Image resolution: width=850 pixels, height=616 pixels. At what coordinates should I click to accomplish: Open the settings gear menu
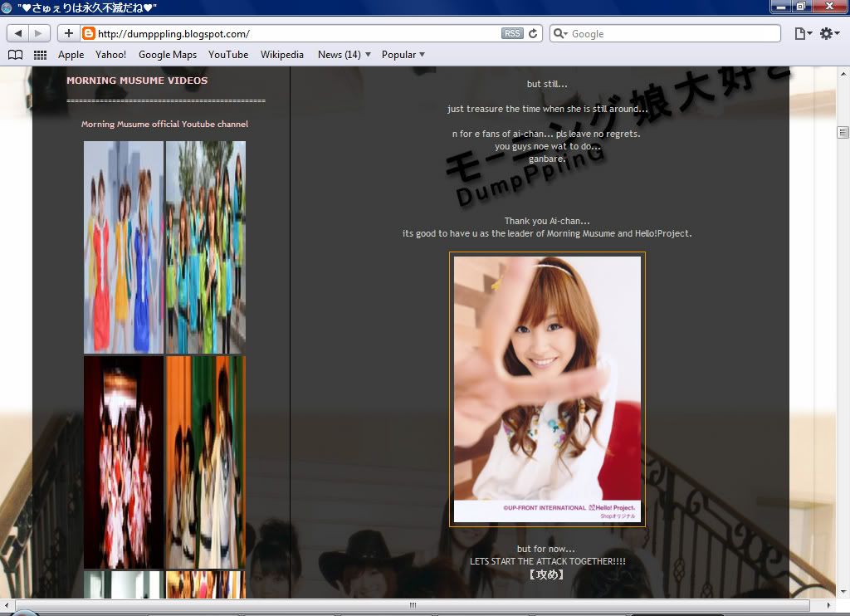click(829, 33)
